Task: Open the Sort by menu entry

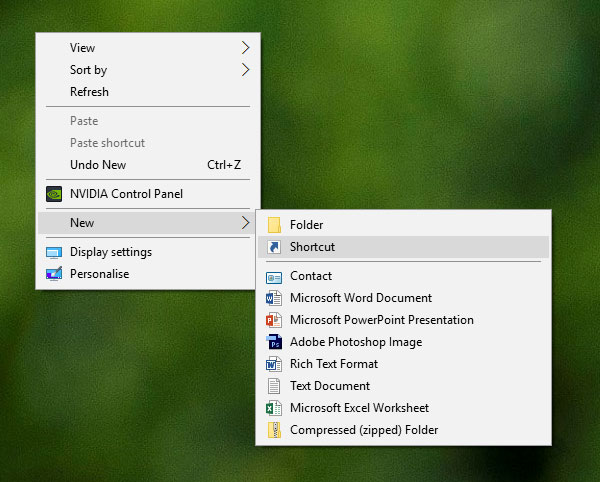Action: (x=148, y=70)
